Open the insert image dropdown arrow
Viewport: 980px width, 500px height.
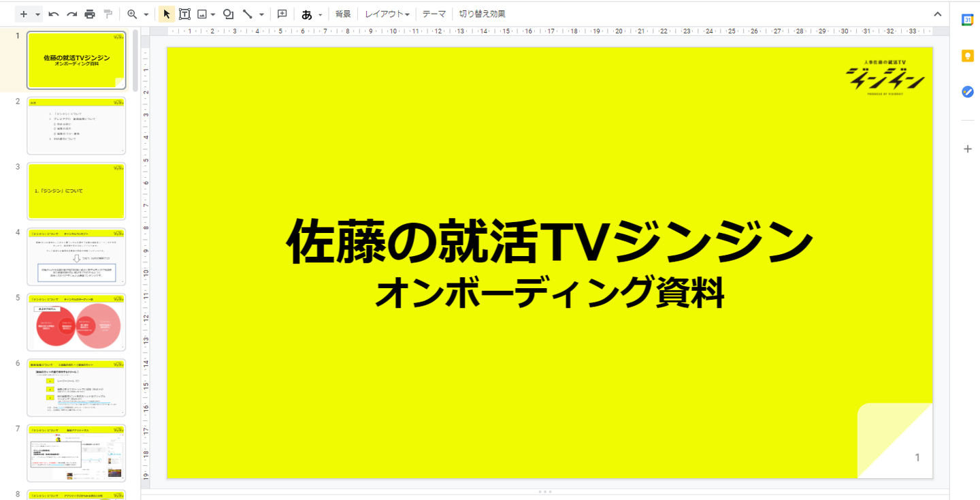click(x=213, y=14)
